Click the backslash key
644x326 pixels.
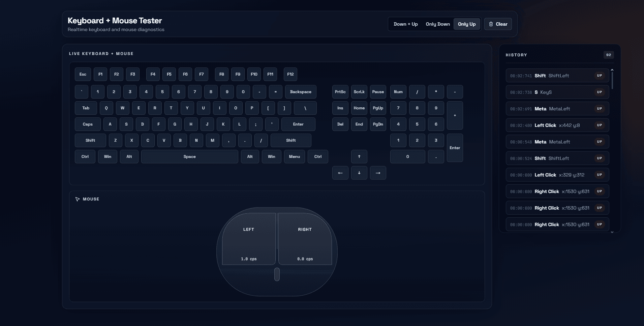[305, 108]
